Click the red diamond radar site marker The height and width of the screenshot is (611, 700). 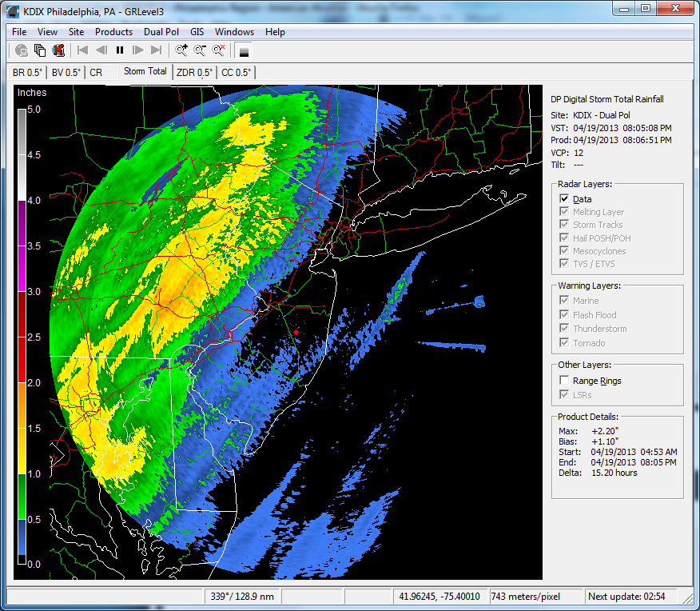pyautogui.click(x=296, y=333)
